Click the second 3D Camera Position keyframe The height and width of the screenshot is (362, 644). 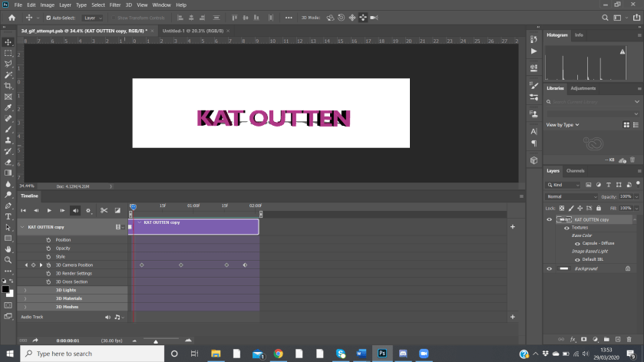point(180,265)
